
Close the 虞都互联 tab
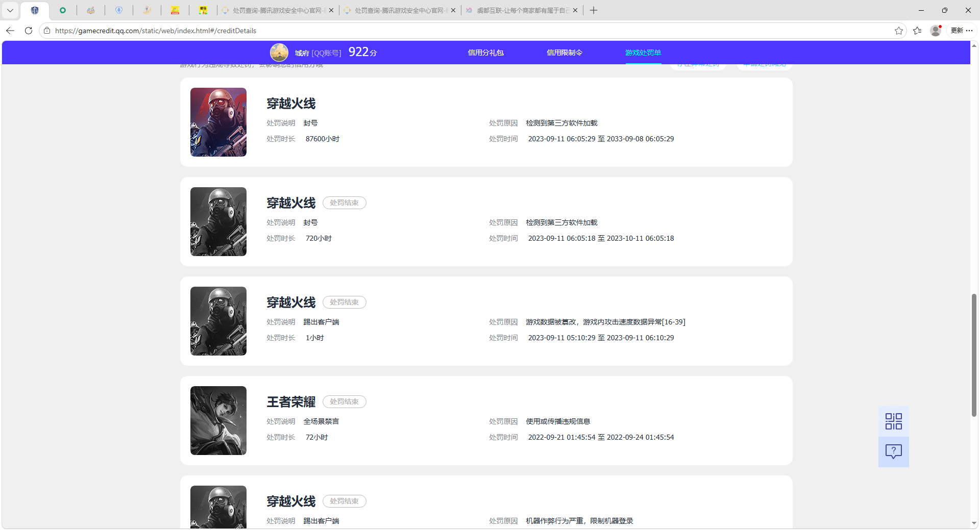(x=575, y=10)
